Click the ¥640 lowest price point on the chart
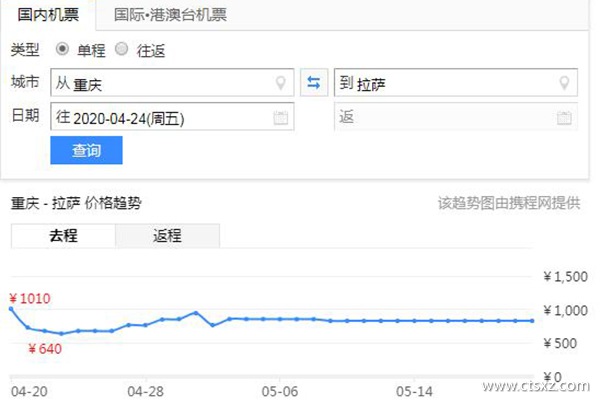This screenshot has height=400, width=600. [61, 334]
